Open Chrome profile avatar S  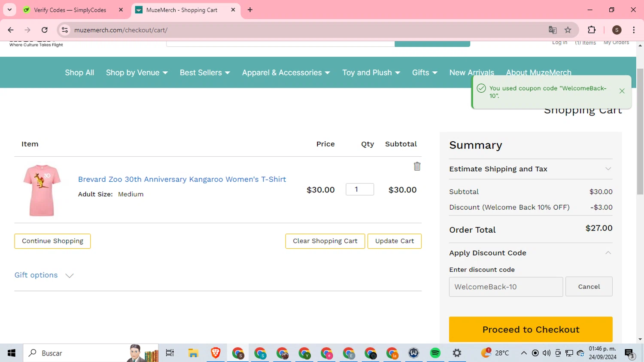[617, 30]
